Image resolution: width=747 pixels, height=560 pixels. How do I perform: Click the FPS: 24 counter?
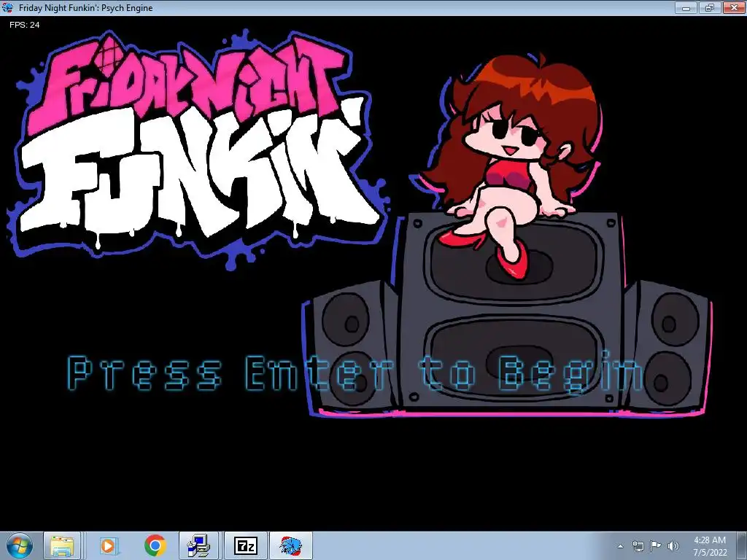[24, 25]
